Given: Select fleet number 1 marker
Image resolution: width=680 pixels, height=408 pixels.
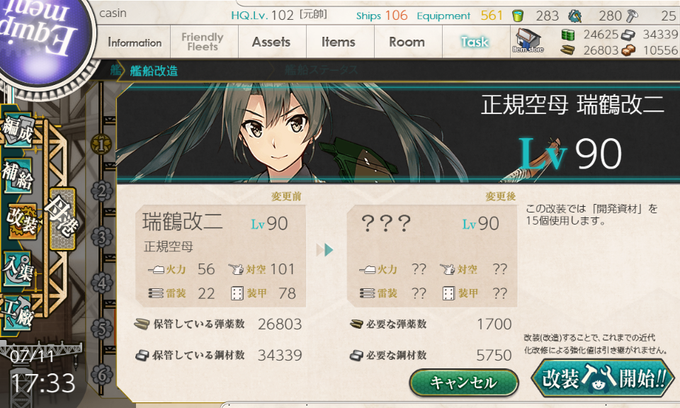Looking at the screenshot, I should pyautogui.click(x=101, y=144).
